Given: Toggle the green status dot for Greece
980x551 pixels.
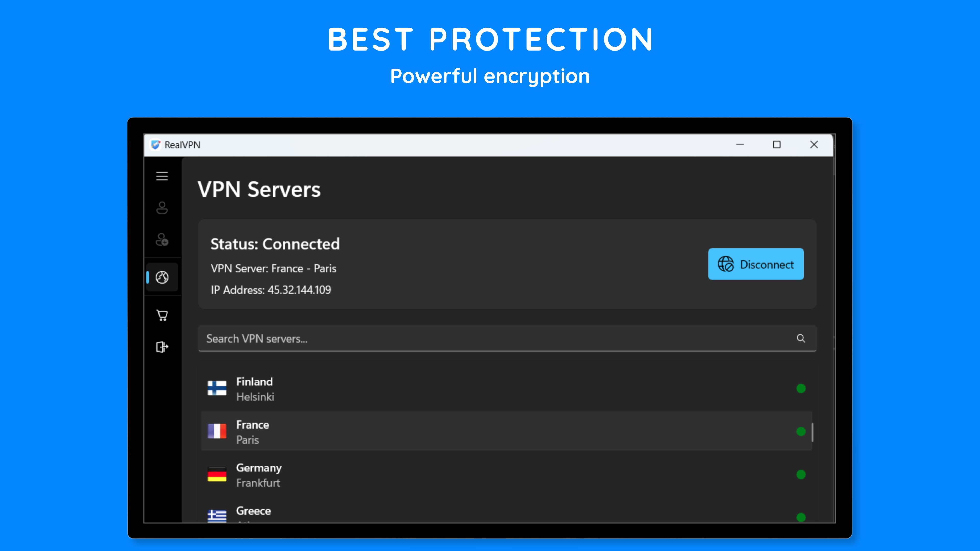Looking at the screenshot, I should coord(801,517).
